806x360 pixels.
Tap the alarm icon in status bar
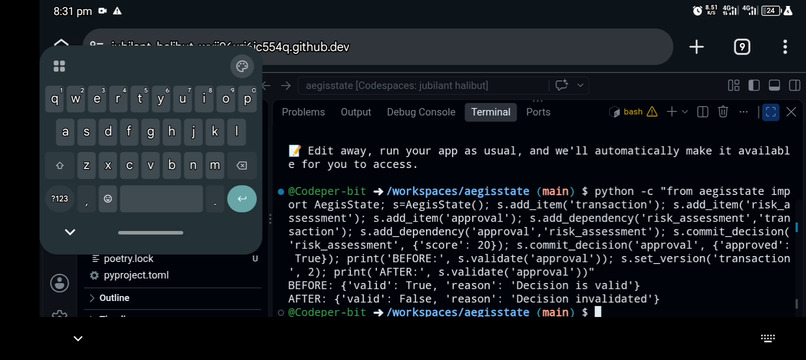point(698,11)
